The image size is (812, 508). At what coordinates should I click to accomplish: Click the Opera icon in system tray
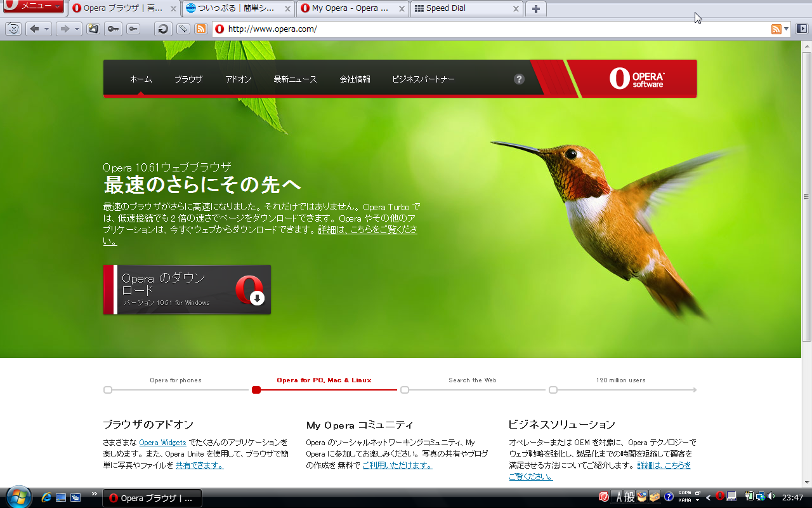[x=720, y=496]
